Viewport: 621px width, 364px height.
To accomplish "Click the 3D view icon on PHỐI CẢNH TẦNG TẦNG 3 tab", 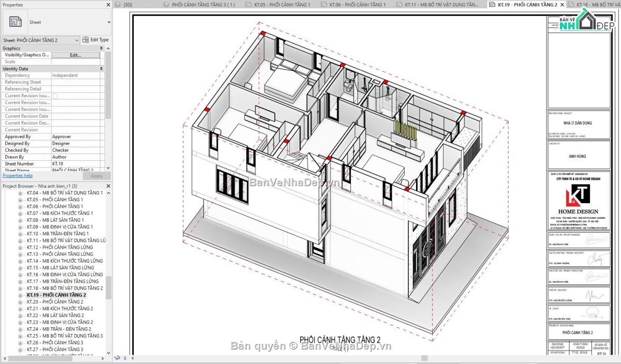I will (166, 5).
